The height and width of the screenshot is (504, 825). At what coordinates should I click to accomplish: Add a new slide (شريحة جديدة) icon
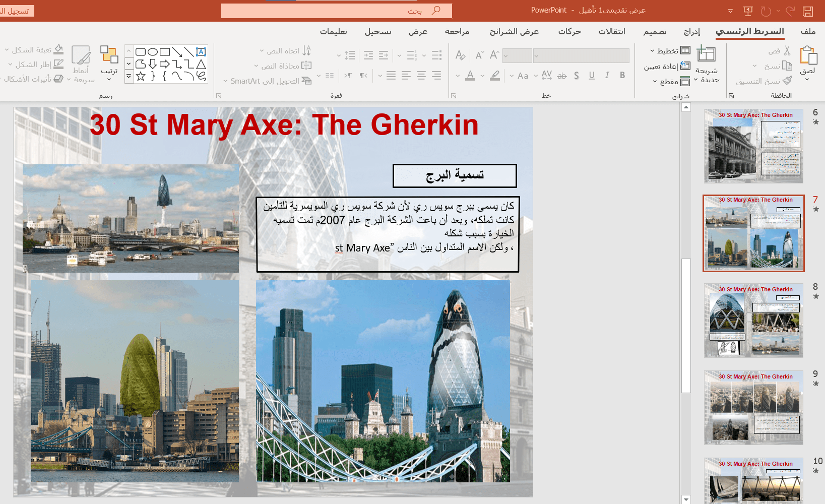pyautogui.click(x=706, y=54)
